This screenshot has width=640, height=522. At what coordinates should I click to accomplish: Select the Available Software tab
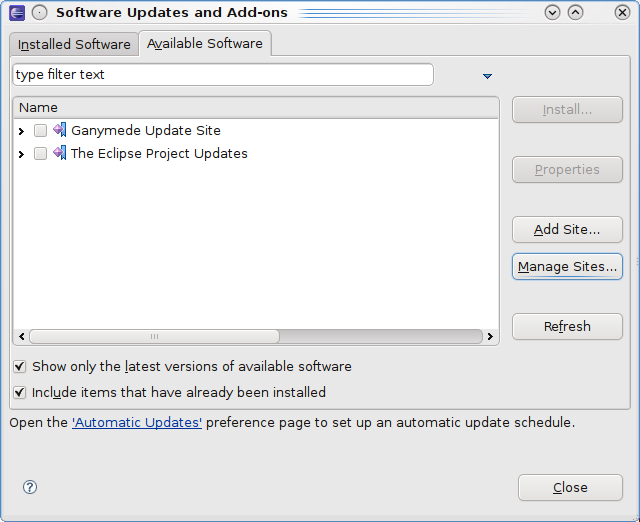205,43
